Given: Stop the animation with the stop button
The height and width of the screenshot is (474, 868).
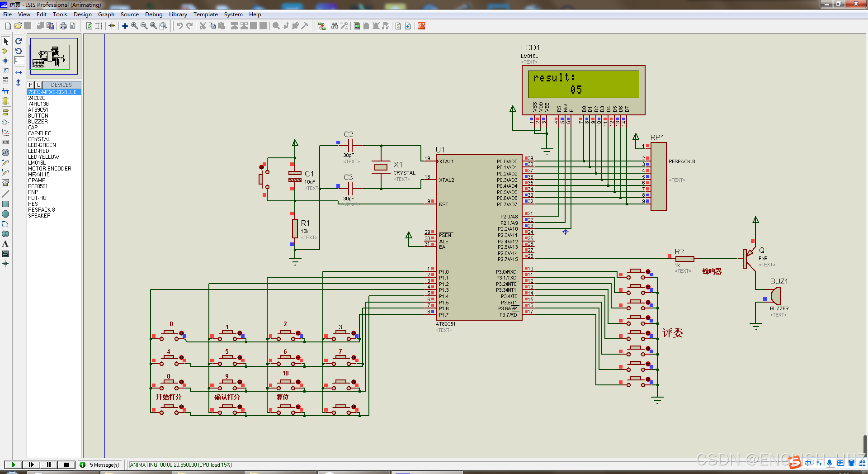Looking at the screenshot, I should (66, 465).
